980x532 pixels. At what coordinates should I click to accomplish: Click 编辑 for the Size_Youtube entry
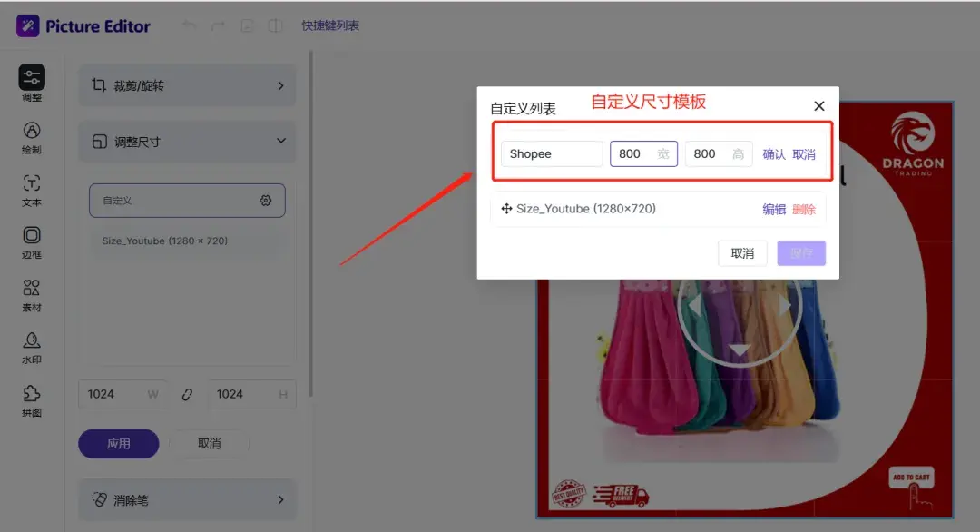click(774, 210)
